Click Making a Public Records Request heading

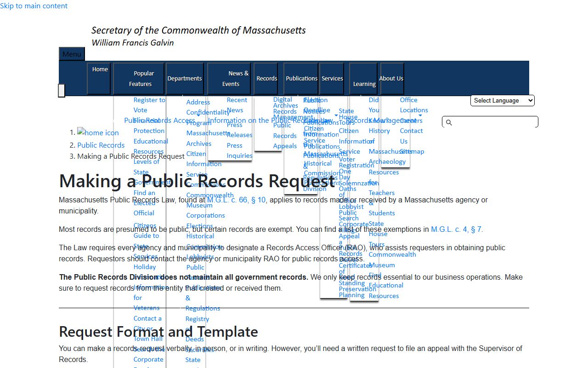[x=197, y=181]
